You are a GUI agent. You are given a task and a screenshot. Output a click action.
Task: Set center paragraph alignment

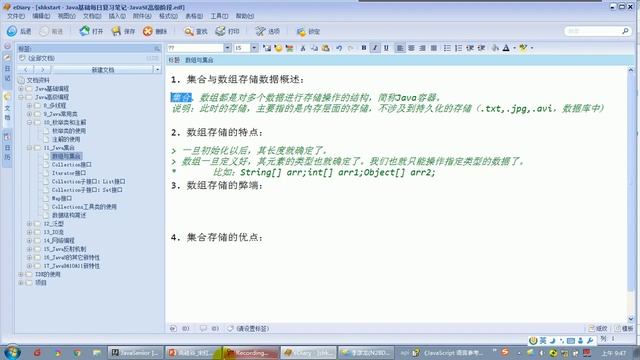pos(411,48)
